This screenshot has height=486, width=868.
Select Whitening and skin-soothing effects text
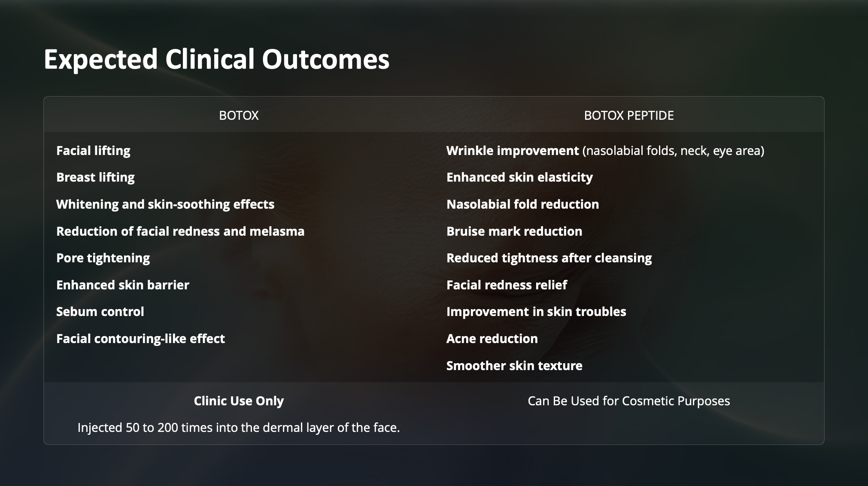click(x=165, y=204)
